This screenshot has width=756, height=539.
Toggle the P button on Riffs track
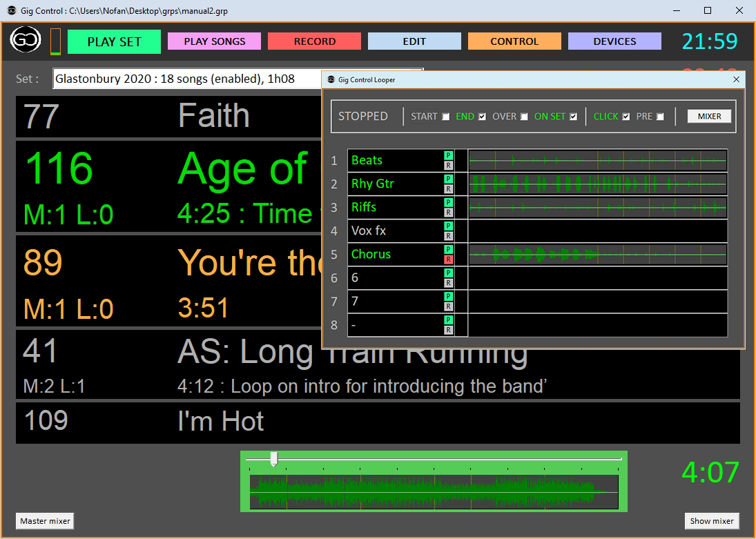(448, 202)
